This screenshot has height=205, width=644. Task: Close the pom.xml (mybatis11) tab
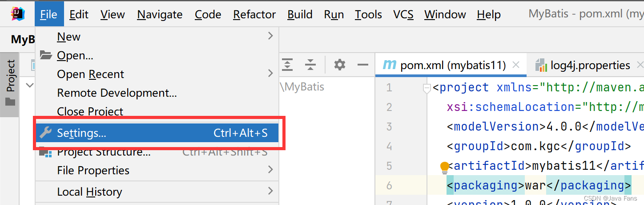pyautogui.click(x=516, y=65)
